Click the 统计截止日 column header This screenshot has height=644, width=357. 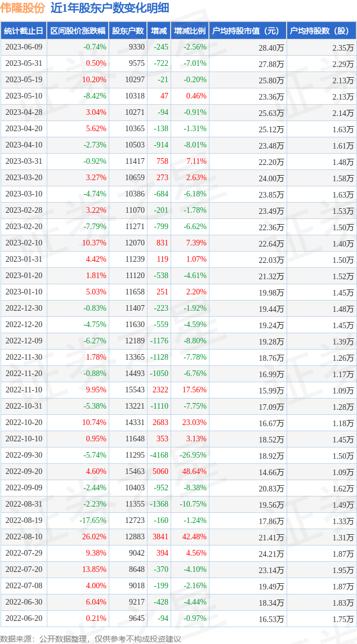click(23, 31)
